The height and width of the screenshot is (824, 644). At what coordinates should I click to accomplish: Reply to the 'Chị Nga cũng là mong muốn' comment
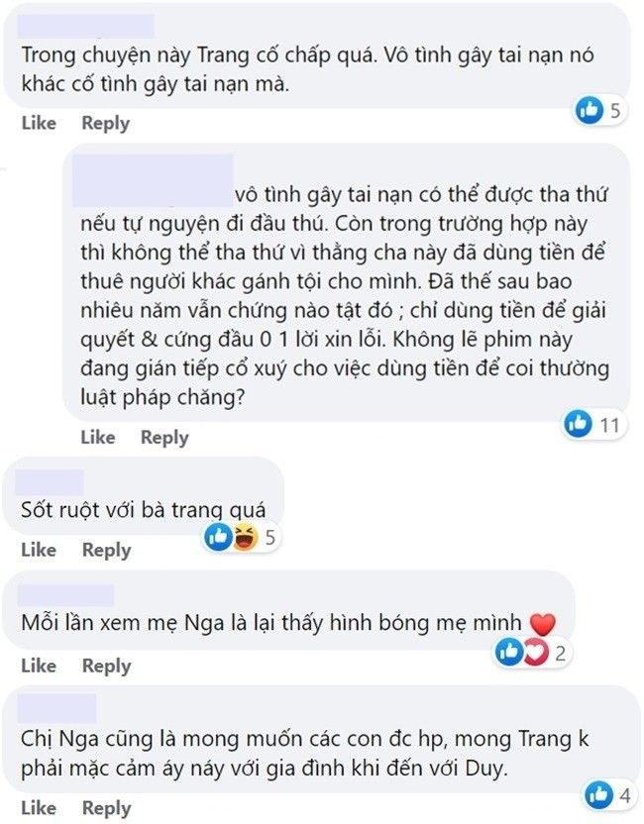105,807
